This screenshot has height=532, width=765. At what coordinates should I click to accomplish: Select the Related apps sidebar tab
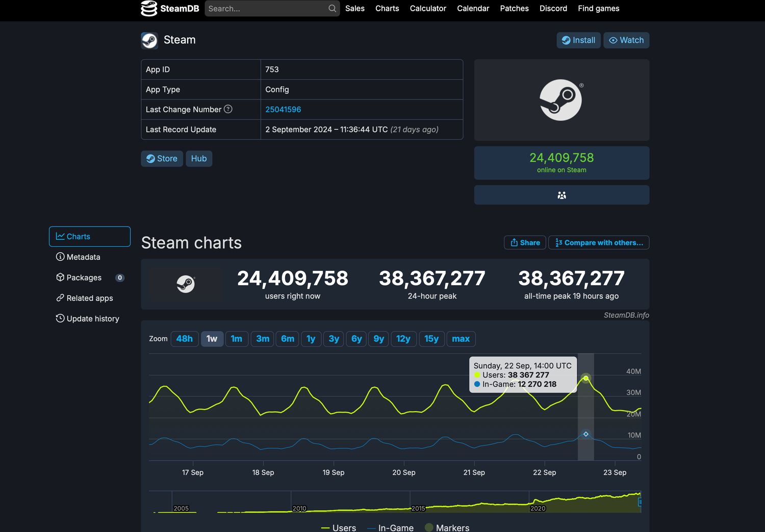(90, 298)
